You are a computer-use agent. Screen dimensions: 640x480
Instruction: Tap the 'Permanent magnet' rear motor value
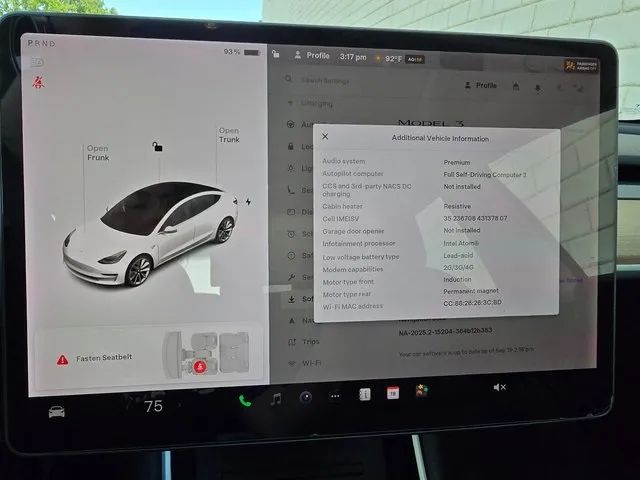[471, 291]
